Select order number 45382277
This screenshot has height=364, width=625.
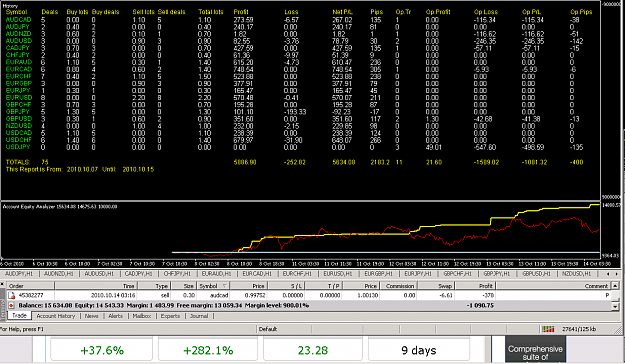31,295
